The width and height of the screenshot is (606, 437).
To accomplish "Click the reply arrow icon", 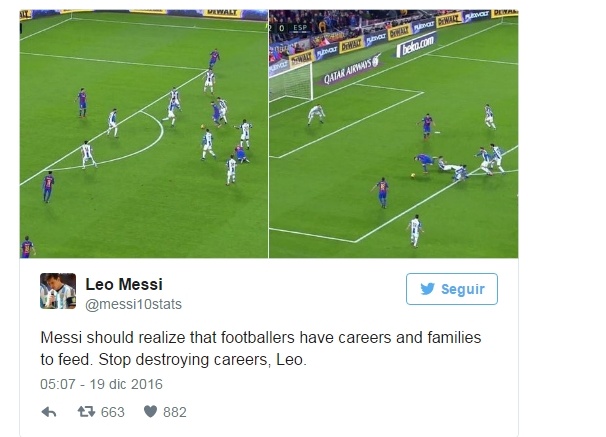I will tap(49, 412).
